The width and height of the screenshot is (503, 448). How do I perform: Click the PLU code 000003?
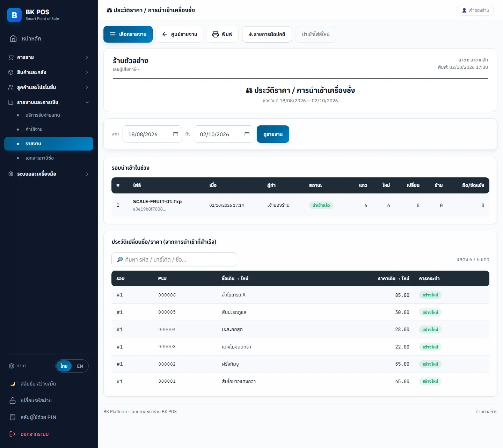pyautogui.click(x=167, y=347)
